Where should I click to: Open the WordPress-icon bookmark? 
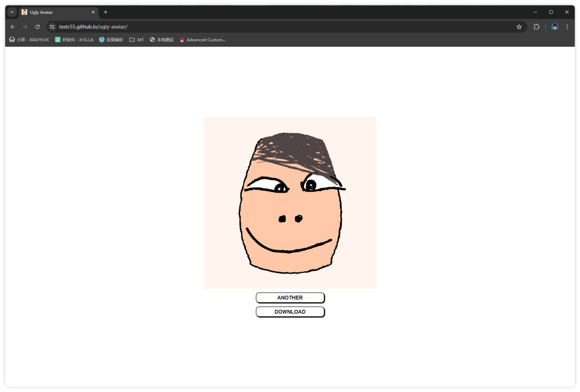pos(111,40)
